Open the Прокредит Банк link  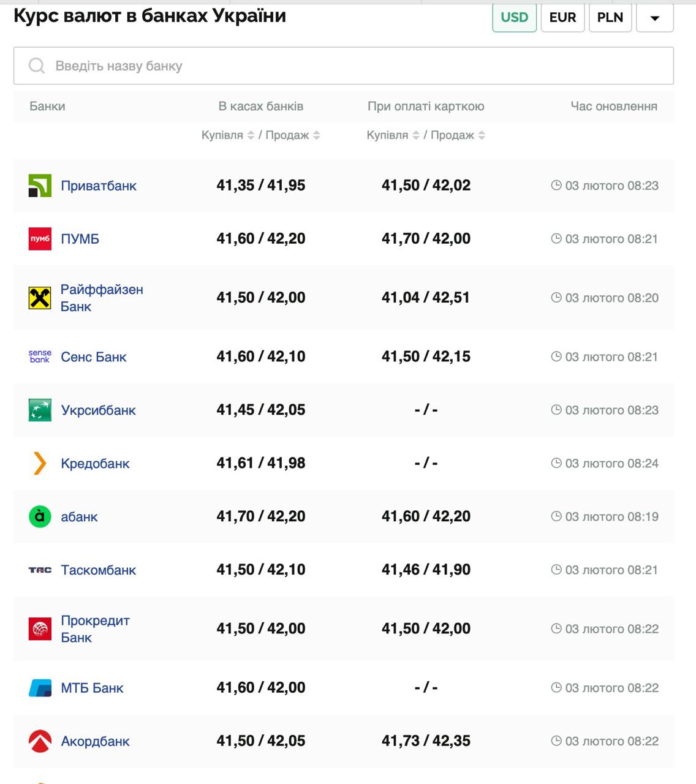coord(95,629)
